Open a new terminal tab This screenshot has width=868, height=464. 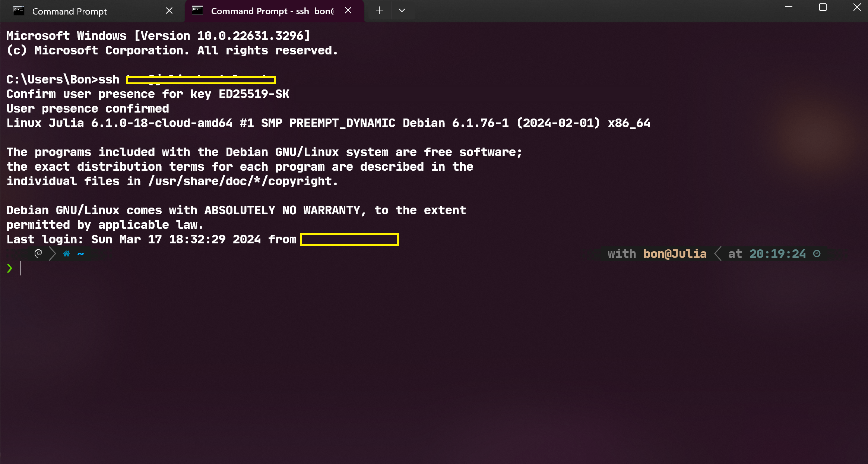[379, 10]
